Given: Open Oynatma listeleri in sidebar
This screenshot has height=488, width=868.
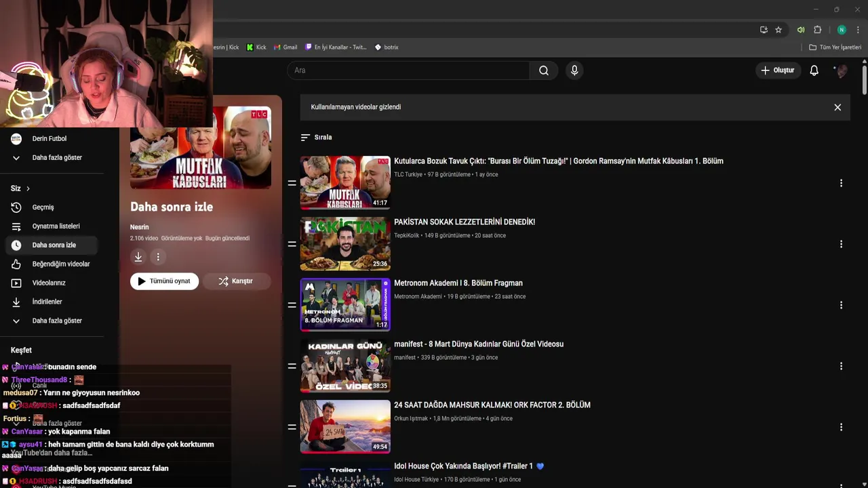Looking at the screenshot, I should [x=52, y=226].
